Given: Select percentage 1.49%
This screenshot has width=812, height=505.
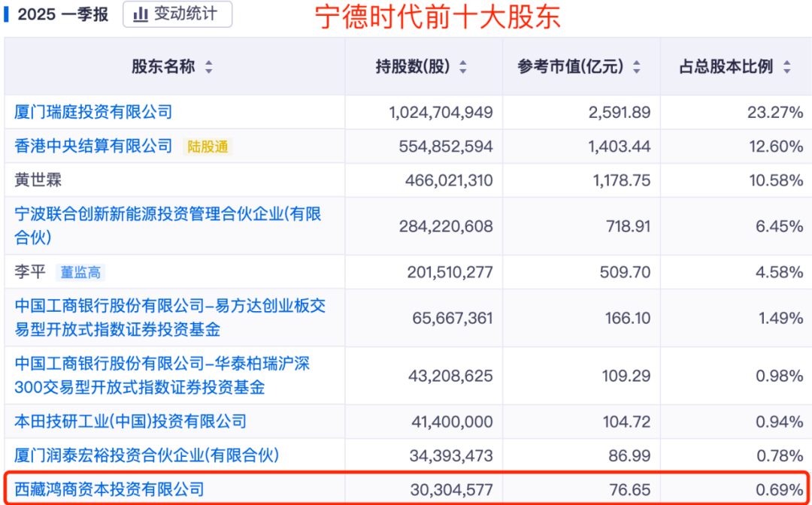Looking at the screenshot, I should click(x=781, y=318).
